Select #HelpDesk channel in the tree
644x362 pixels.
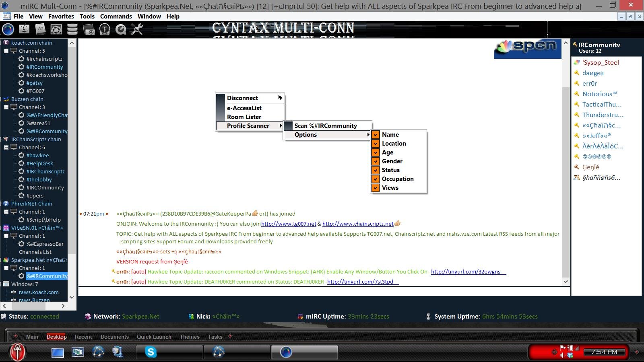coord(39,164)
